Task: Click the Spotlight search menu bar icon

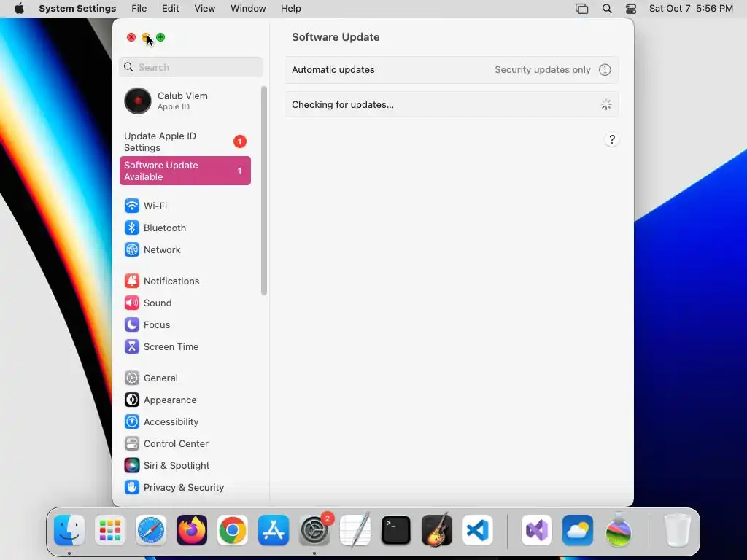Action: click(607, 9)
